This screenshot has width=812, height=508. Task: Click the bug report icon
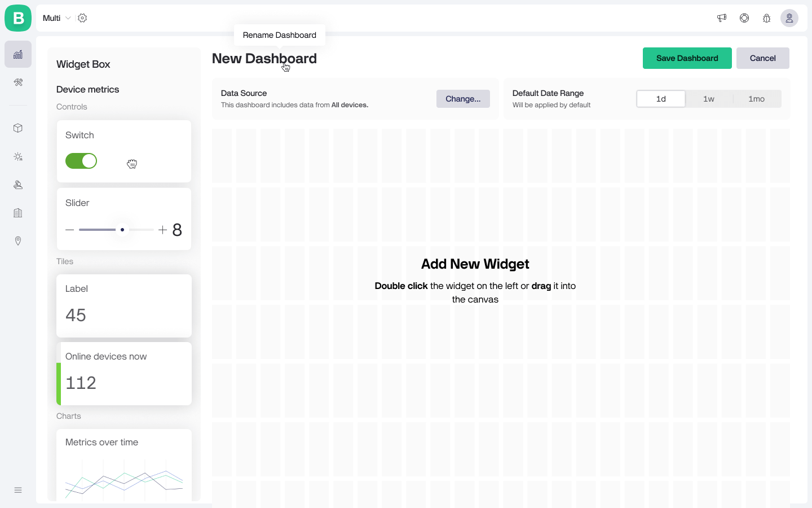pos(767,18)
